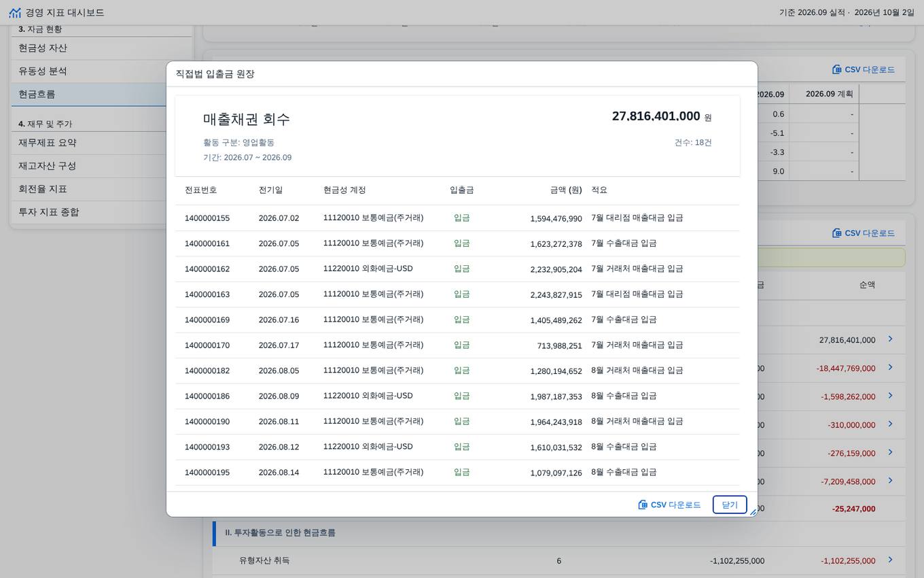Click the 전기일 column header
Image resolution: width=924 pixels, height=578 pixels.
[271, 190]
